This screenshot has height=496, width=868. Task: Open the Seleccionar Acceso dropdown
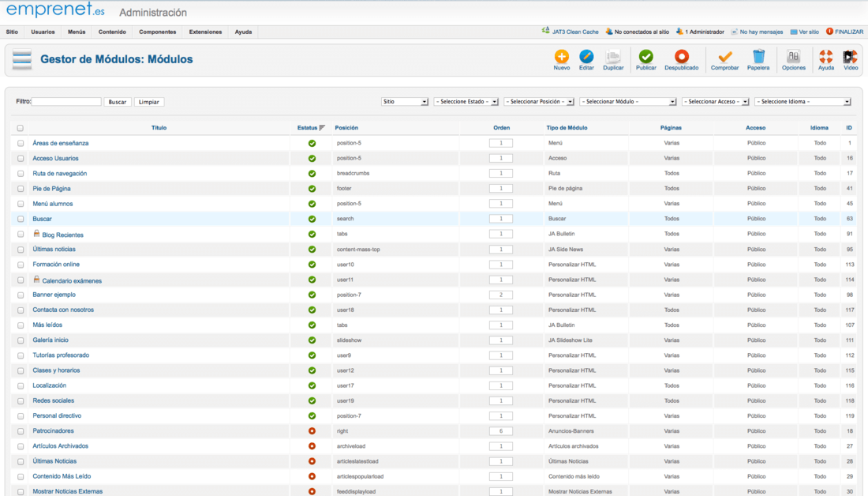(715, 101)
